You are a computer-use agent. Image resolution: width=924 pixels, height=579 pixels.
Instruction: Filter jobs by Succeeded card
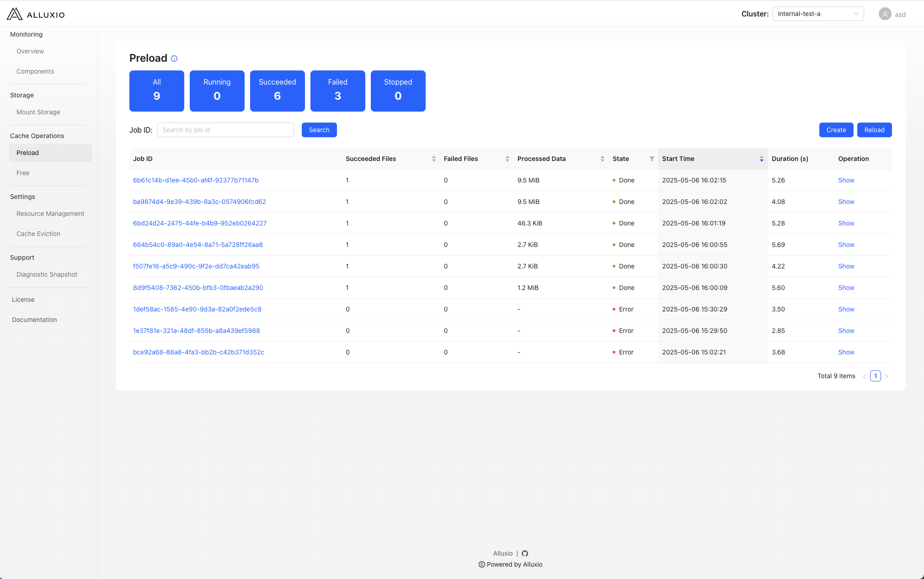coord(277,91)
